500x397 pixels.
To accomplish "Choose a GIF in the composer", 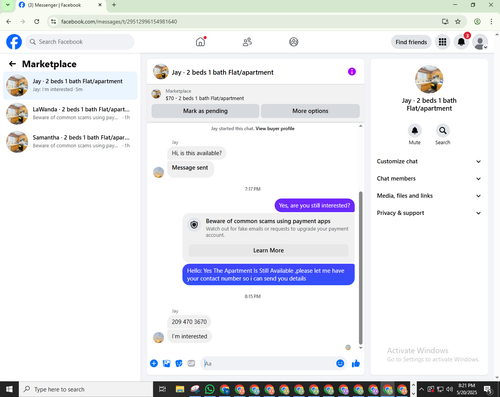I will click(191, 363).
